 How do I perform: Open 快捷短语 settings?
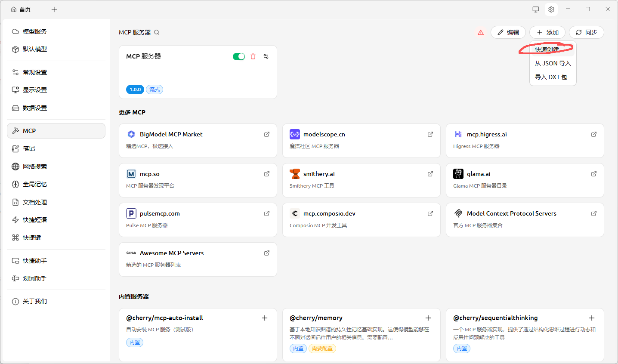pyautogui.click(x=56, y=220)
